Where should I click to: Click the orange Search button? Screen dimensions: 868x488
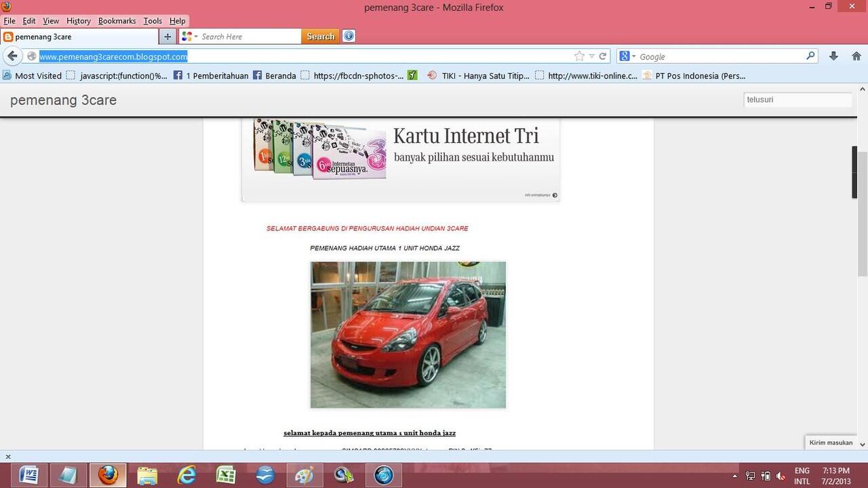[320, 37]
